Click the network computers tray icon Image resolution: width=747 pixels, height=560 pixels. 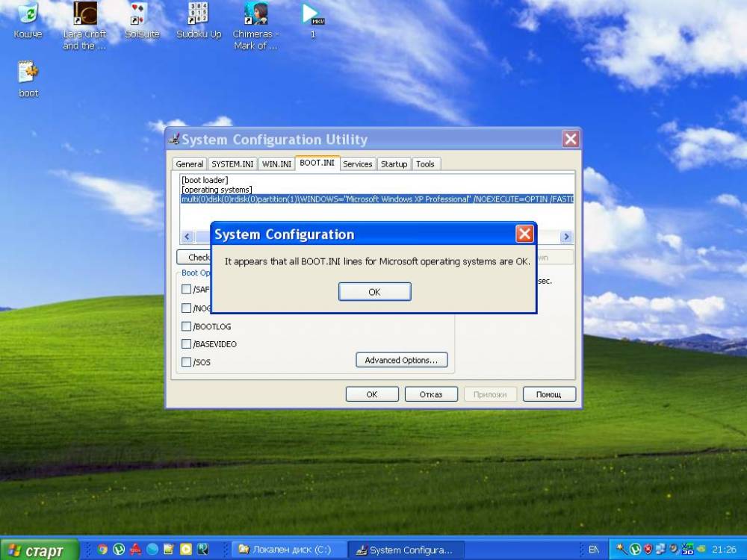[661, 549]
